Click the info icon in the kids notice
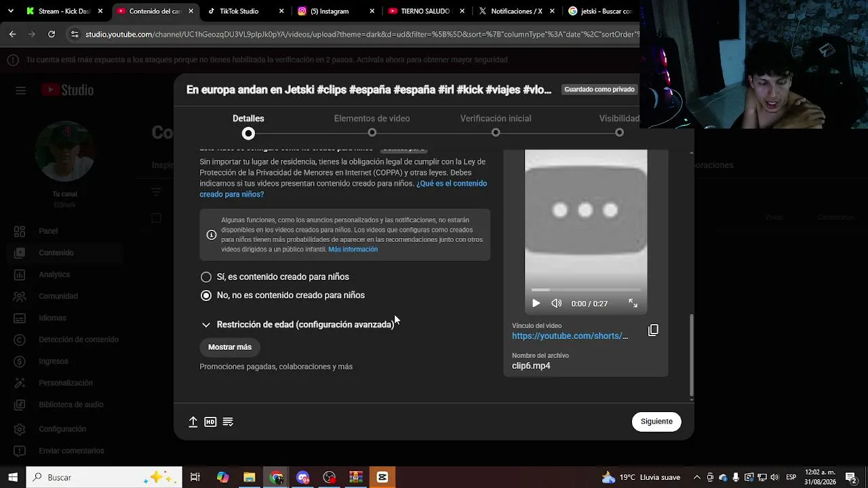The width and height of the screenshot is (868, 488). 212,235
